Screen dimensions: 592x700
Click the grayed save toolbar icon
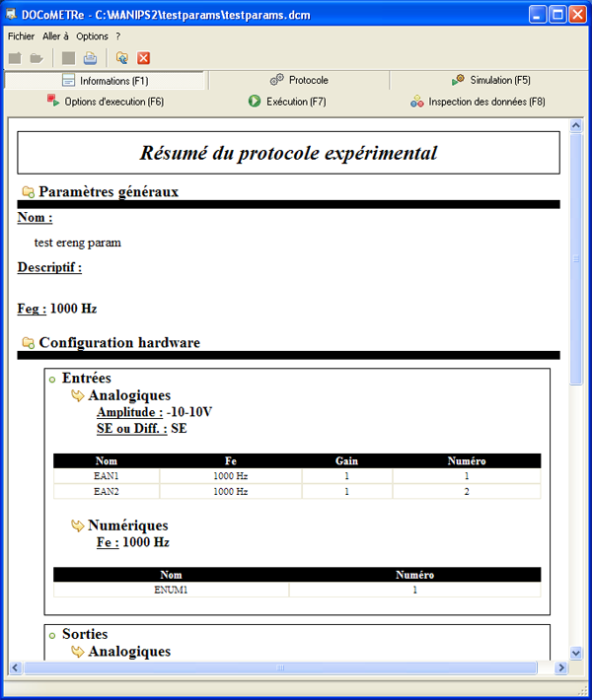tap(68, 58)
